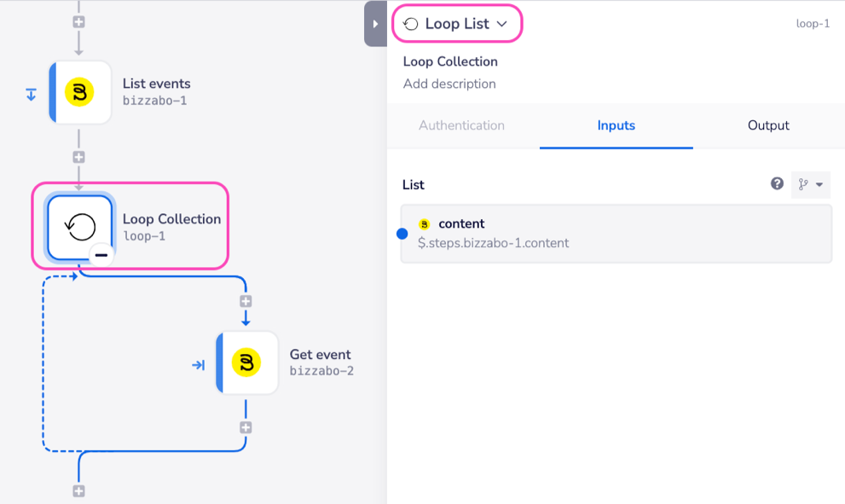This screenshot has width=845, height=504.
Task: Click the blue download arrow beside List events
Action: tap(31, 95)
